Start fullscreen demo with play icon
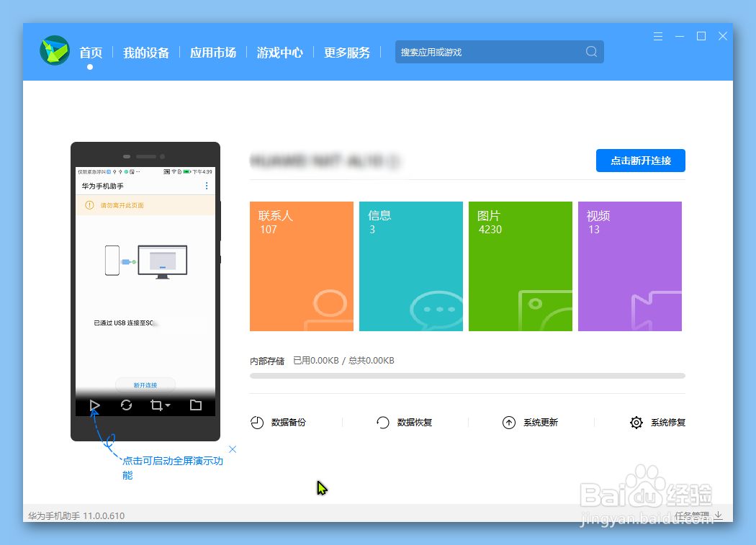 coord(94,405)
